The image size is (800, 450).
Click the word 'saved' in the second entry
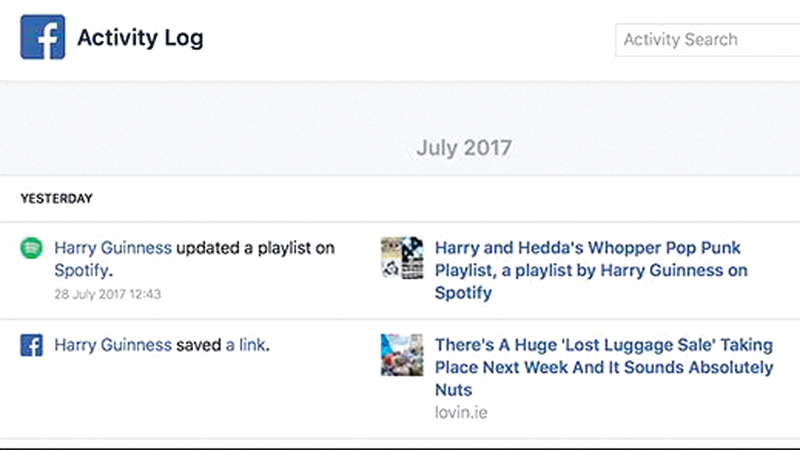[199, 345]
